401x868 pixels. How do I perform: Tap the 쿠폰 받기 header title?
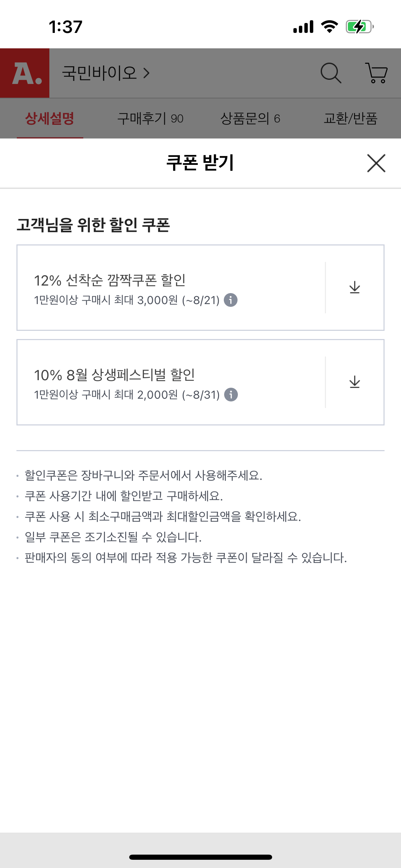click(200, 163)
